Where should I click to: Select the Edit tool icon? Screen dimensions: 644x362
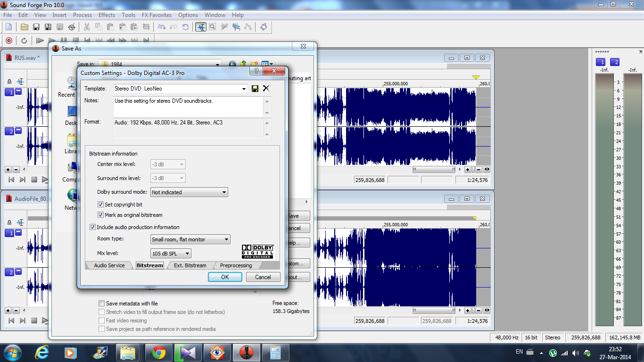pos(201,27)
